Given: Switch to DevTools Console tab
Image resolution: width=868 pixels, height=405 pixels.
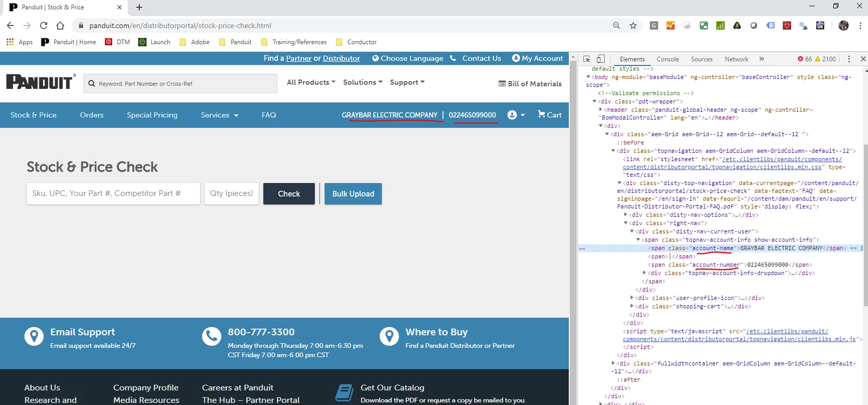Looking at the screenshot, I should (x=667, y=59).
